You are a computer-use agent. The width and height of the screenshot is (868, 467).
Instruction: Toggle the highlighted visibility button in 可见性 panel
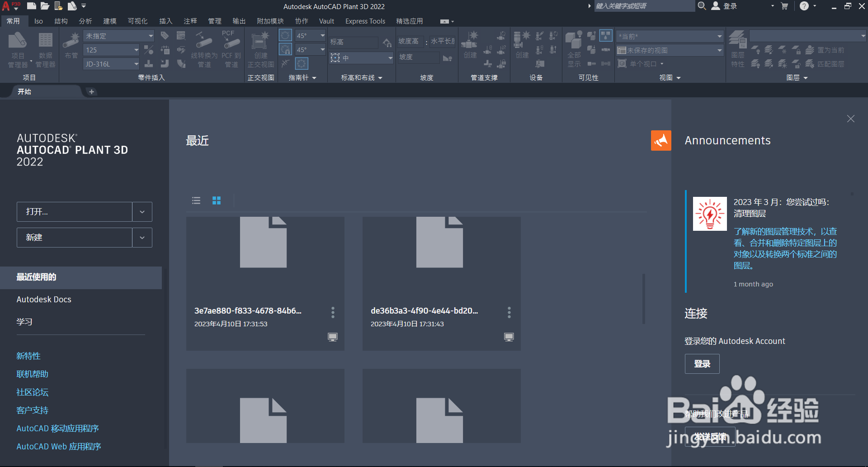click(606, 35)
